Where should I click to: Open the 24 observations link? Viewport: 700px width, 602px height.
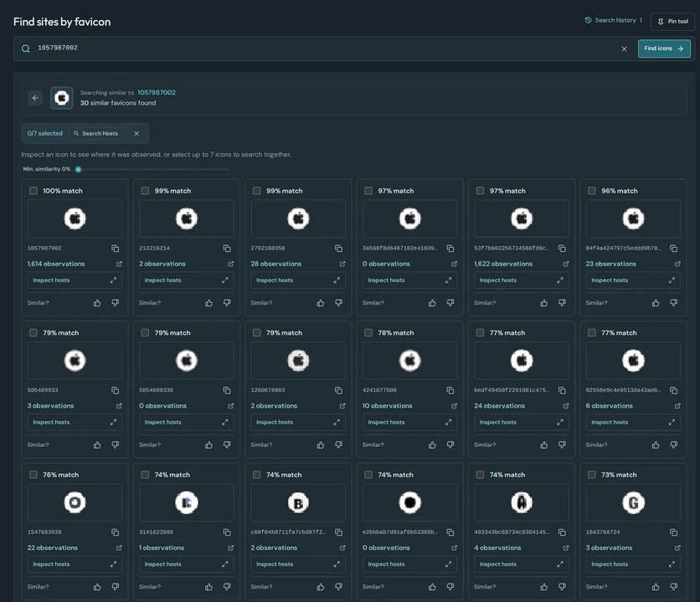[500, 405]
